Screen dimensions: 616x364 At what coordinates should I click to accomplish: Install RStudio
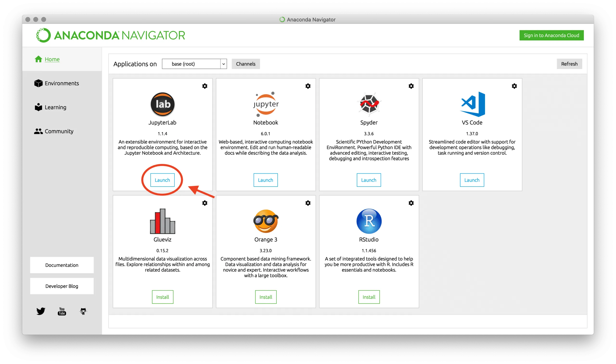(369, 297)
